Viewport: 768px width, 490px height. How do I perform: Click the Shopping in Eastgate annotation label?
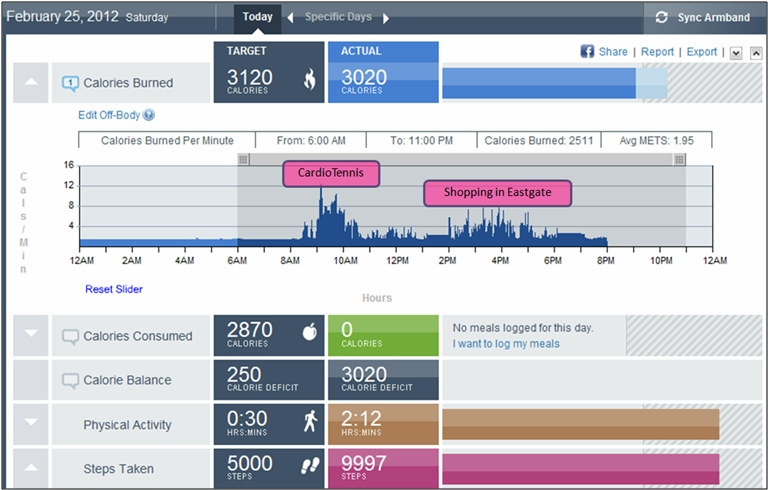click(498, 193)
